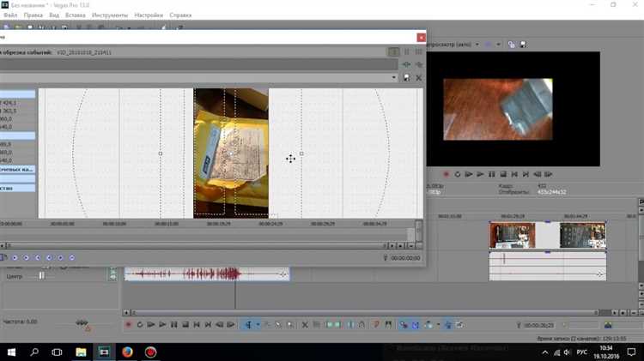Image resolution: width=644 pixels, height=361 pixels.
Task: Select the Envelope edit tool
Action: click(267, 325)
